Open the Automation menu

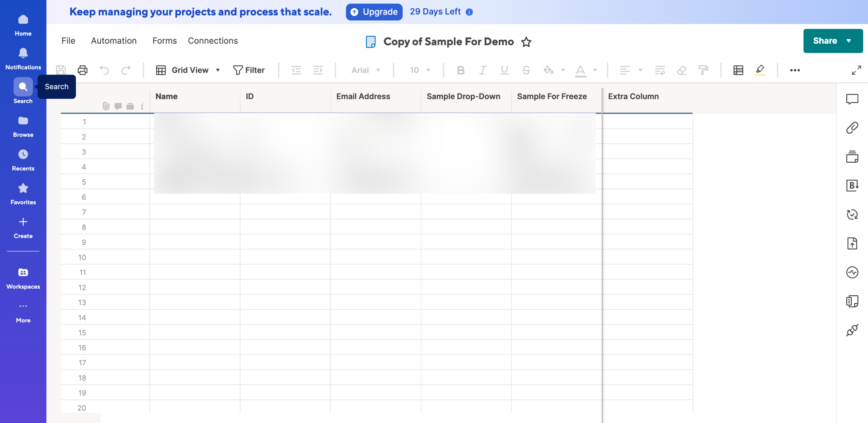[114, 41]
